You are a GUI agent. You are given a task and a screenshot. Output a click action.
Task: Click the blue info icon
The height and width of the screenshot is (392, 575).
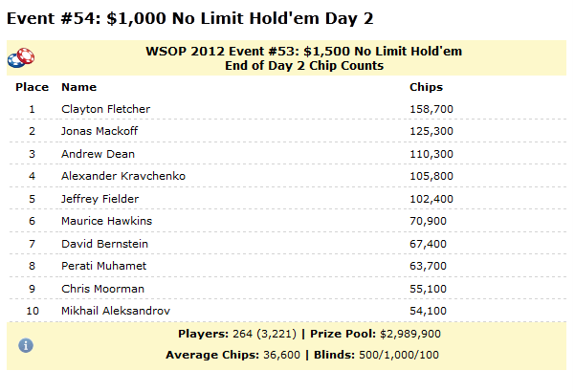coord(26,345)
